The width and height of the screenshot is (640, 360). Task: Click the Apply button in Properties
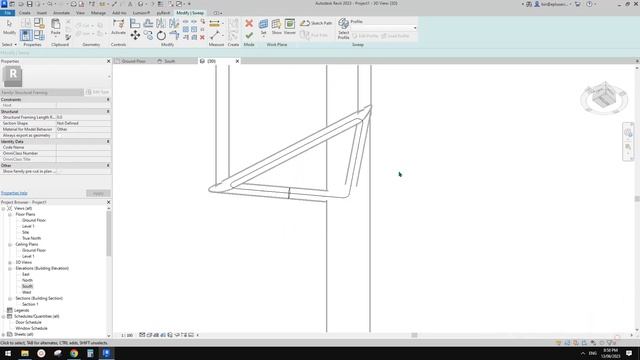tap(98, 193)
